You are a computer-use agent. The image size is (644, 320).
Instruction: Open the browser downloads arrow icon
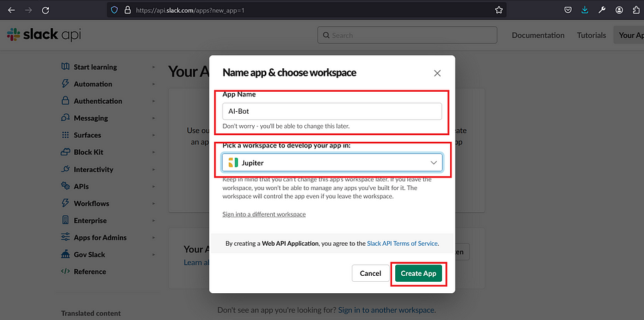(585, 10)
